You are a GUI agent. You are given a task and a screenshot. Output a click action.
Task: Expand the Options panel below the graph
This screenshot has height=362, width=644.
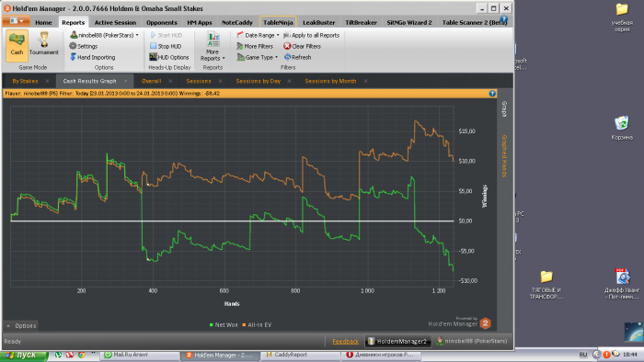[21, 326]
